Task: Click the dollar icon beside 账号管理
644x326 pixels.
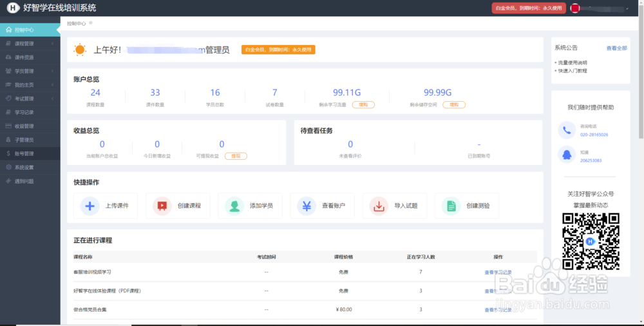Action: tap(8, 153)
